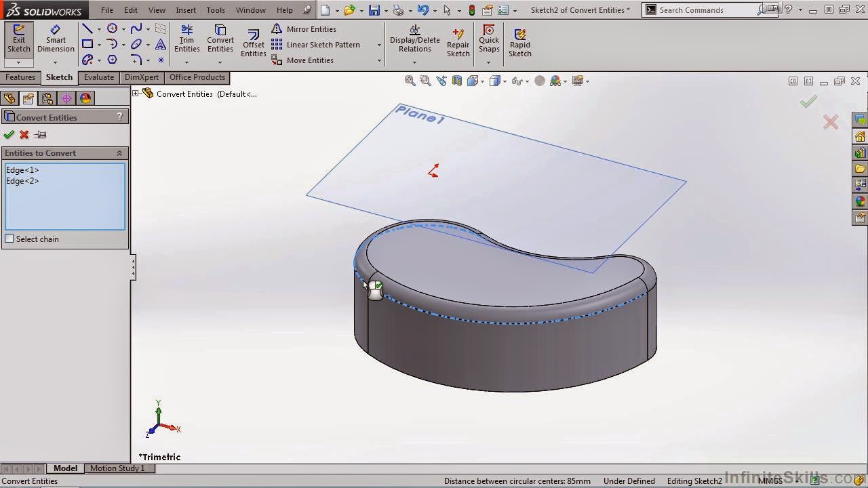This screenshot has width=868, height=488.
Task: Activate the Trim Entities tool
Action: coord(186,39)
